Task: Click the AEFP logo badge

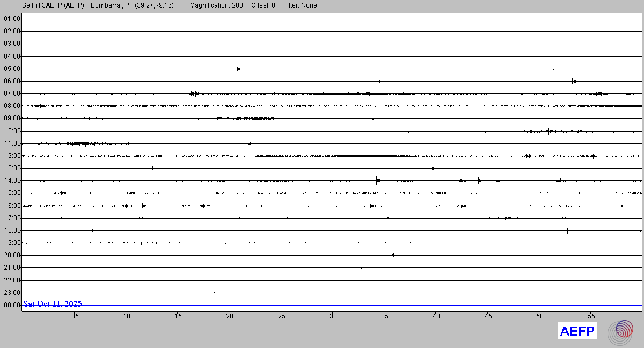Action: 577,331
